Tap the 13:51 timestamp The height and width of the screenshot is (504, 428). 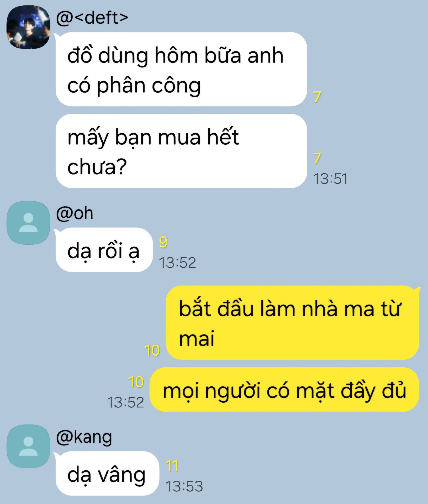click(330, 179)
